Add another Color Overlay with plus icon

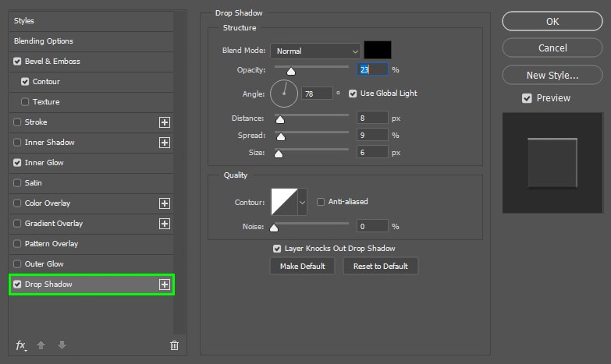point(165,203)
